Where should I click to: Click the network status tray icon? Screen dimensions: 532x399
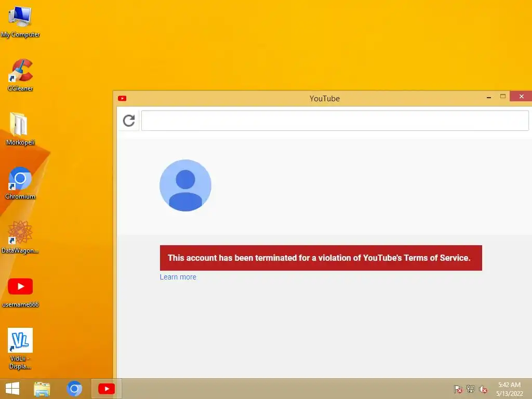click(471, 389)
